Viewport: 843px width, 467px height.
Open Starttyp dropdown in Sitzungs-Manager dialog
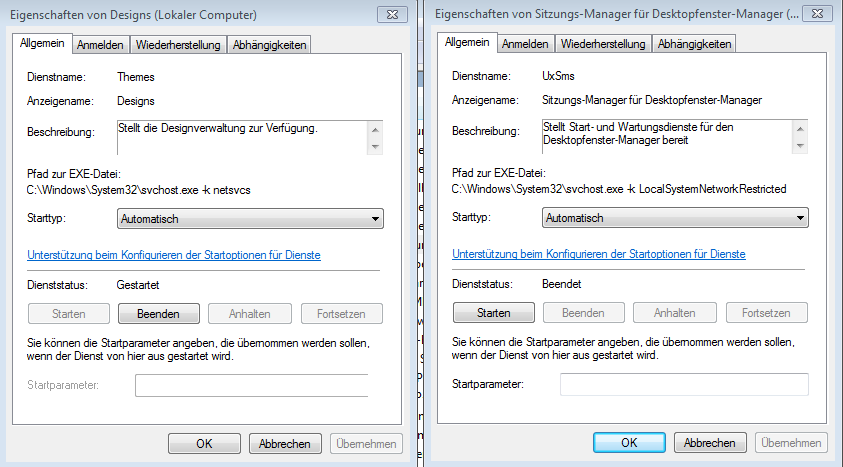[675, 218]
